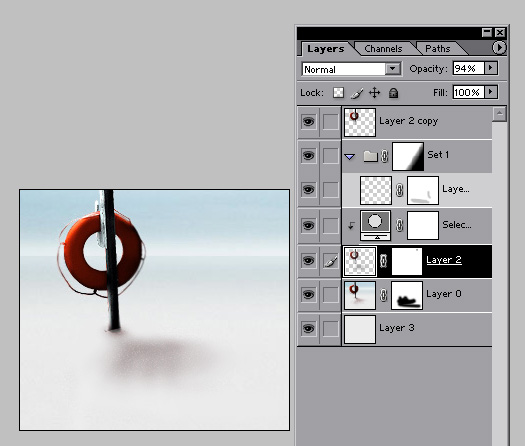Toggle lock all padlock icon
The image size is (525, 446).
point(393,93)
